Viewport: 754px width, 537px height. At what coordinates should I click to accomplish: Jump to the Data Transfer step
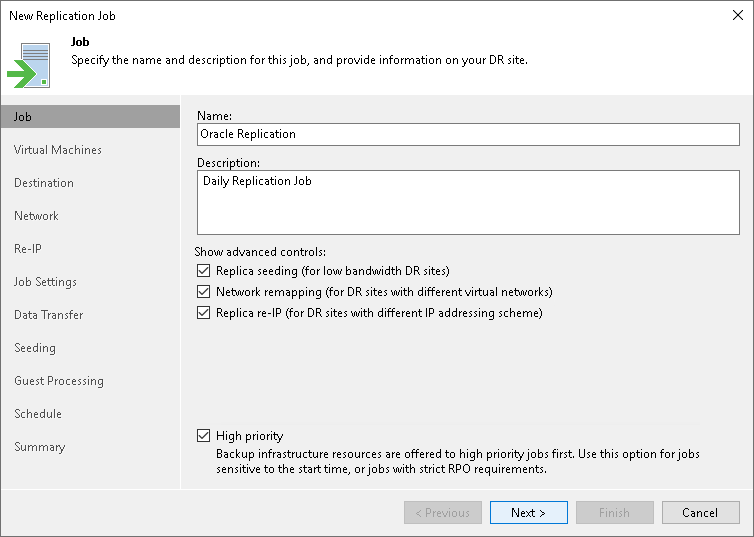49,315
